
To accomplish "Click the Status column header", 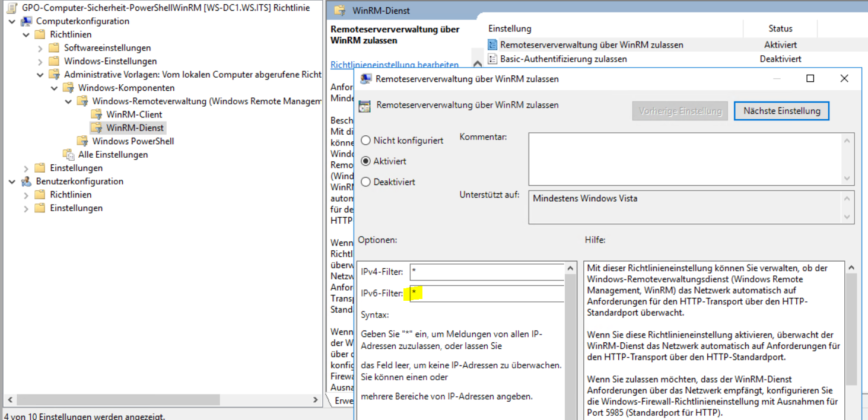I will (780, 28).
